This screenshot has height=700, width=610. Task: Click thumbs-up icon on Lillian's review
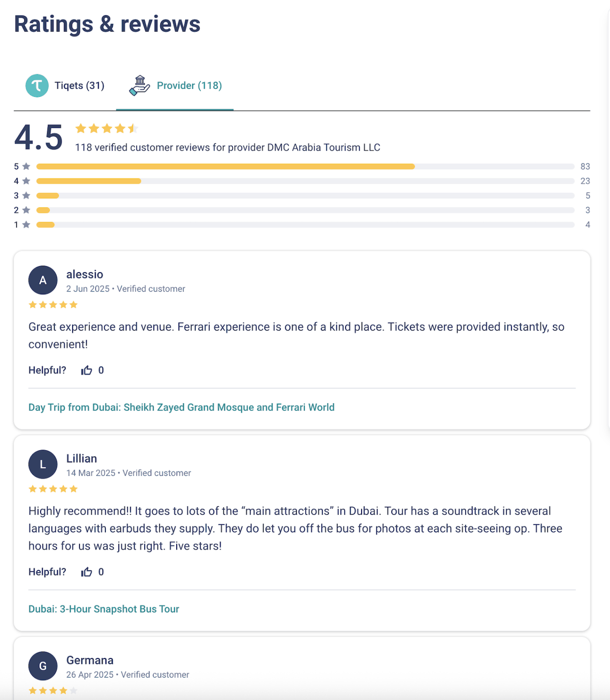(87, 572)
